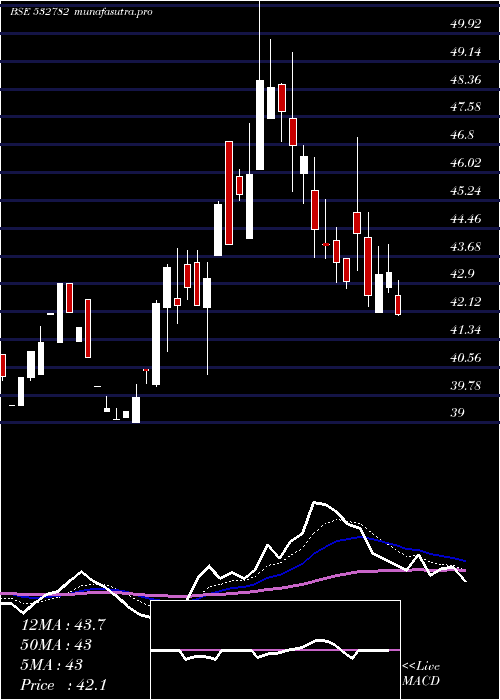Select the 49.92 price axis label

tap(466, 24)
